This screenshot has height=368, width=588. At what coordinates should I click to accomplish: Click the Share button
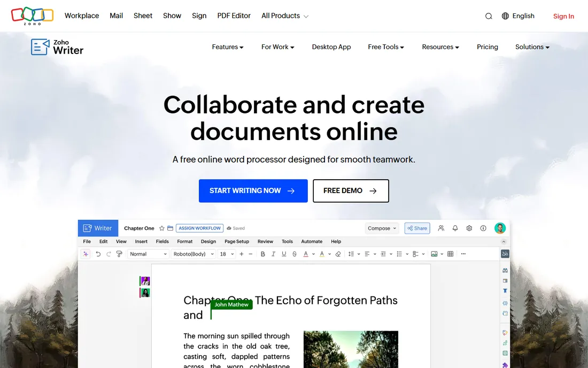[x=417, y=228]
